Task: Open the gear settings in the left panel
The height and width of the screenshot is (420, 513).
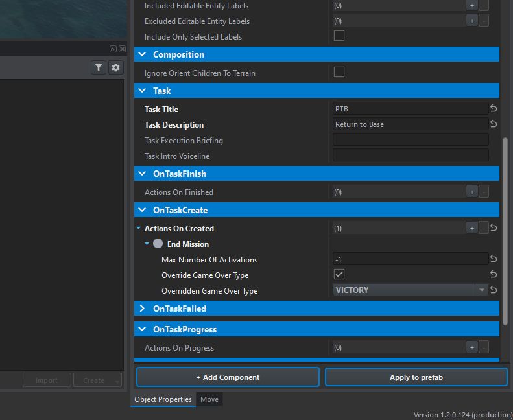Action: pos(115,67)
